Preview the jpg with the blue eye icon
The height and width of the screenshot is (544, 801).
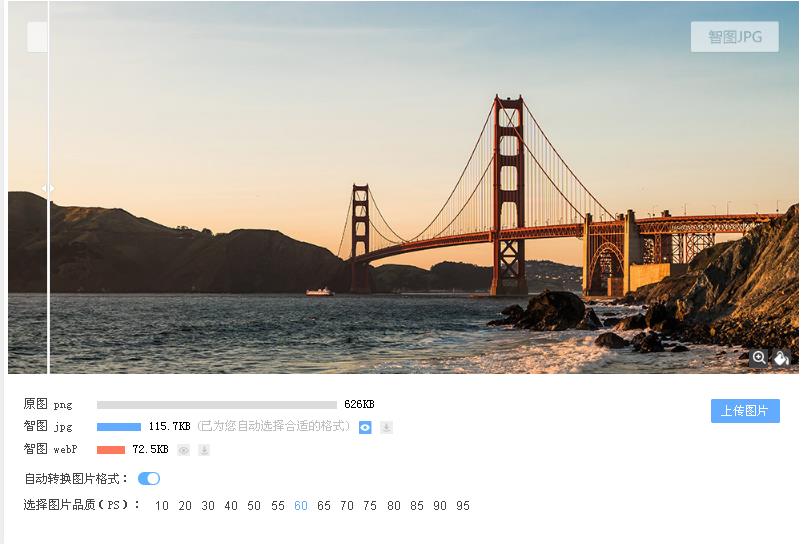coord(365,427)
